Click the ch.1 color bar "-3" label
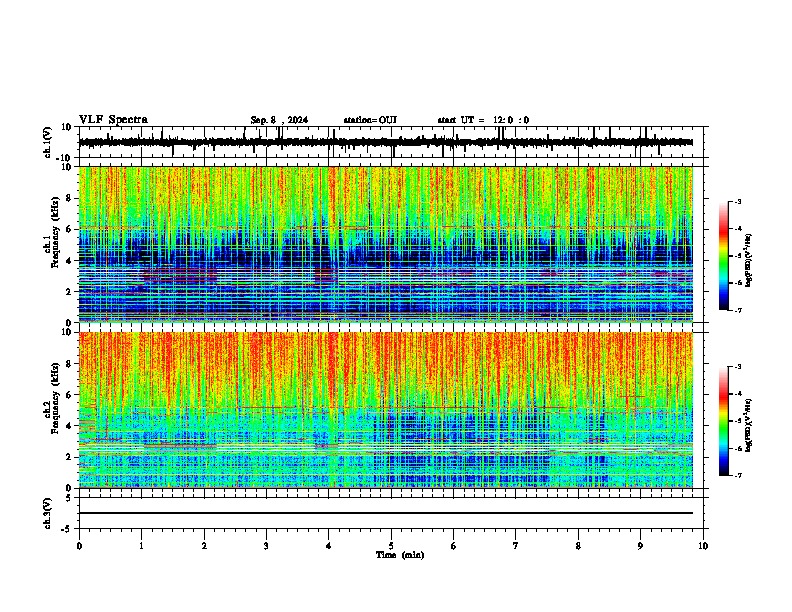This screenshot has height=612, width=792. [x=737, y=202]
